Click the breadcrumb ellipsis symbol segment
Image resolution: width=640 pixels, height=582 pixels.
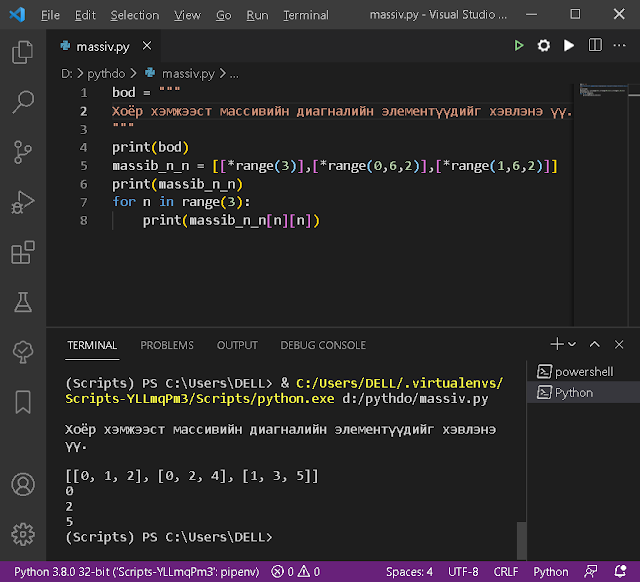(234, 75)
